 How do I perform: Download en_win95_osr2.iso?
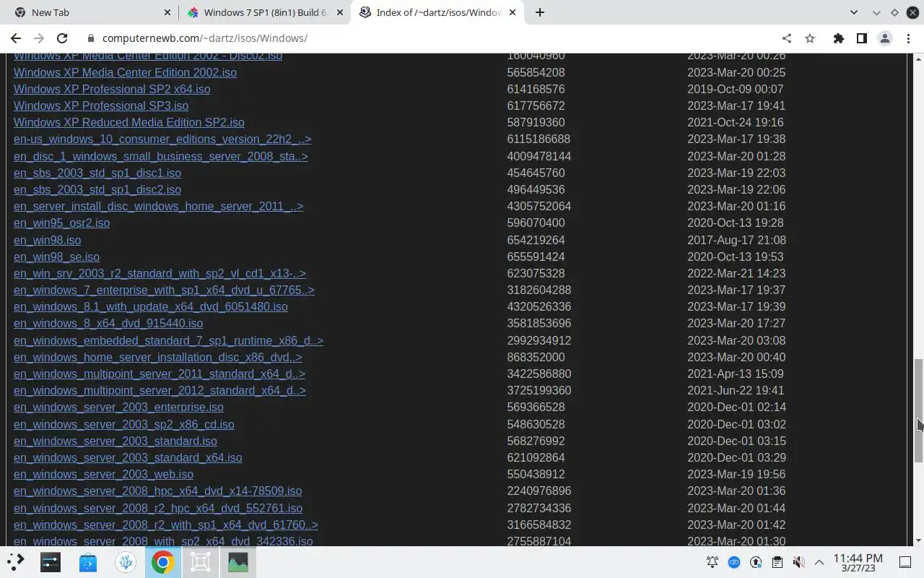(x=61, y=223)
